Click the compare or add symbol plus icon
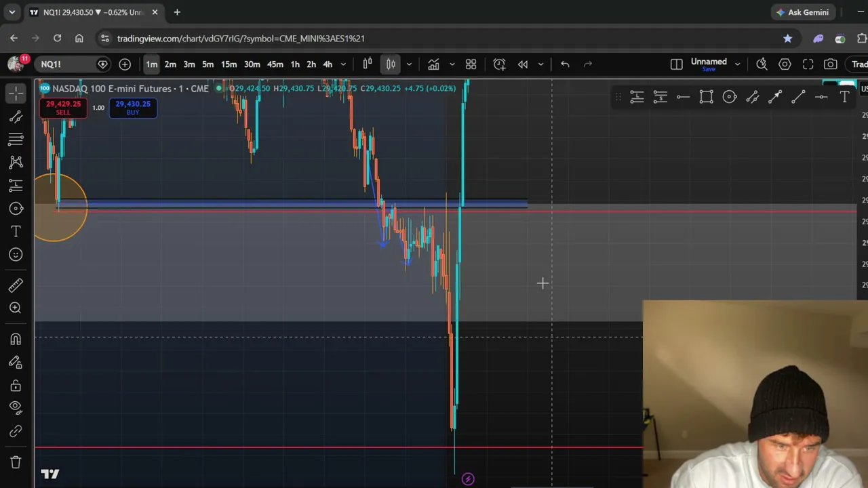 click(125, 64)
